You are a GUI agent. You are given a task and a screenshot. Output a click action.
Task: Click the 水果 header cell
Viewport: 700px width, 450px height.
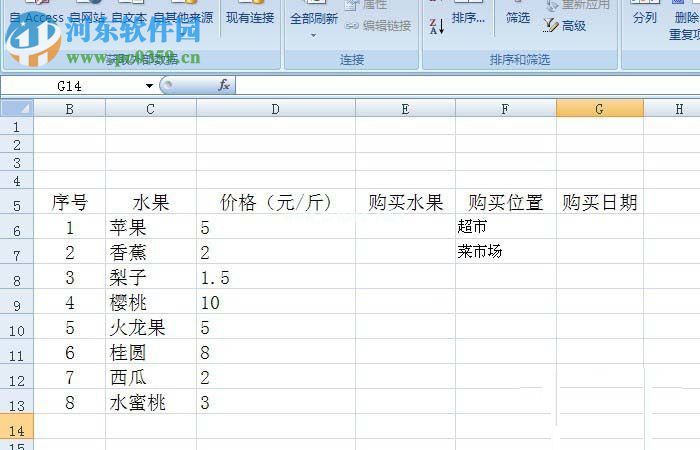tap(151, 202)
